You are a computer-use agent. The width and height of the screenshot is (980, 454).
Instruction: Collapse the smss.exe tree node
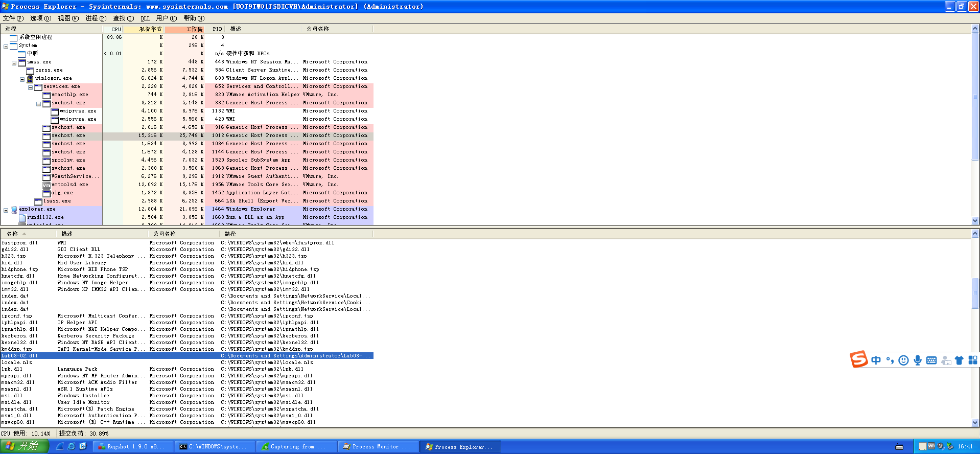pos(14,63)
